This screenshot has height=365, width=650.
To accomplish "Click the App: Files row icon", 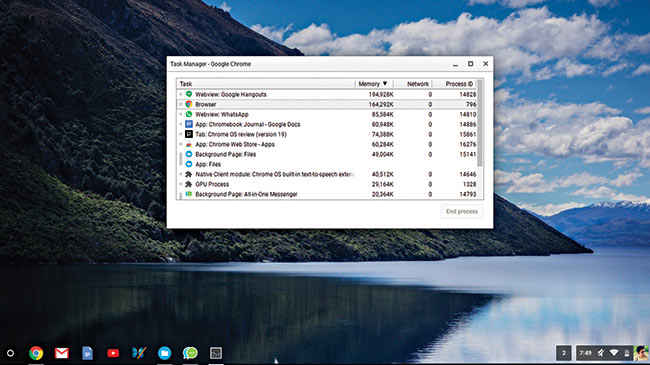I will (189, 164).
